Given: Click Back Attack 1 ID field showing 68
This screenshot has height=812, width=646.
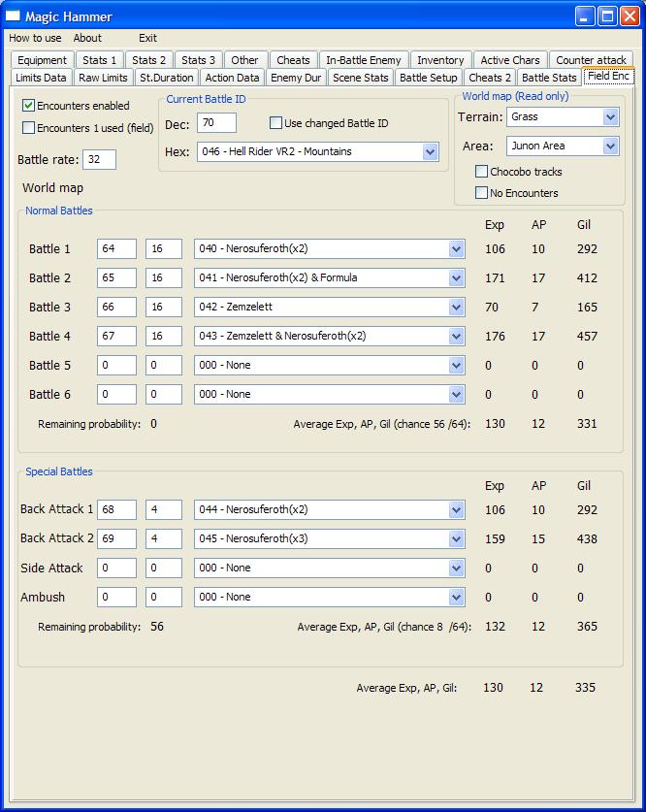Looking at the screenshot, I should pos(117,509).
